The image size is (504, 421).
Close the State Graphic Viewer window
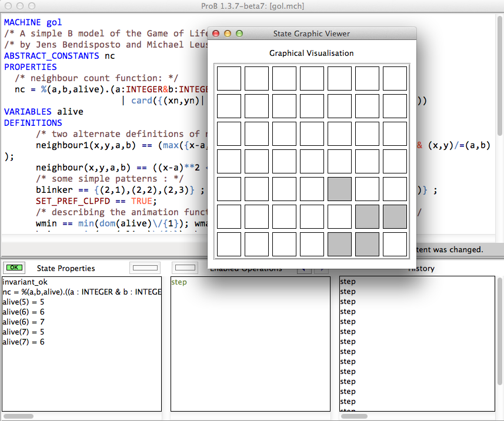[216, 34]
